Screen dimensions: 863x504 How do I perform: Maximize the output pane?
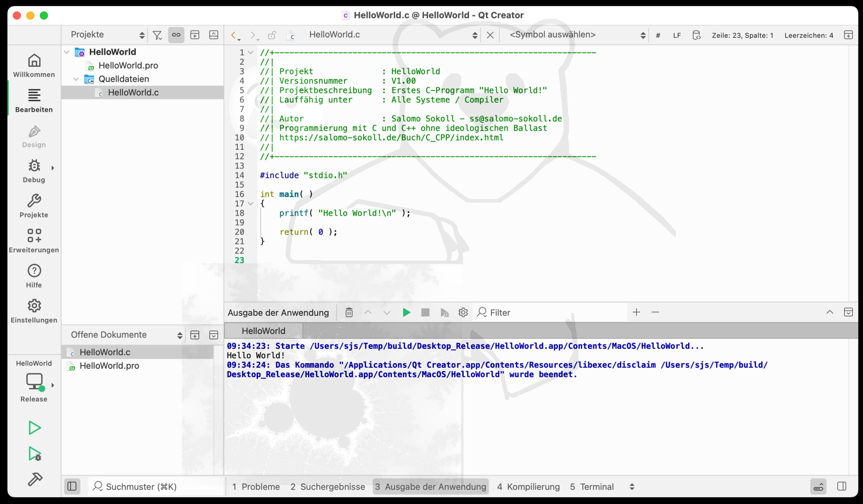[830, 312]
